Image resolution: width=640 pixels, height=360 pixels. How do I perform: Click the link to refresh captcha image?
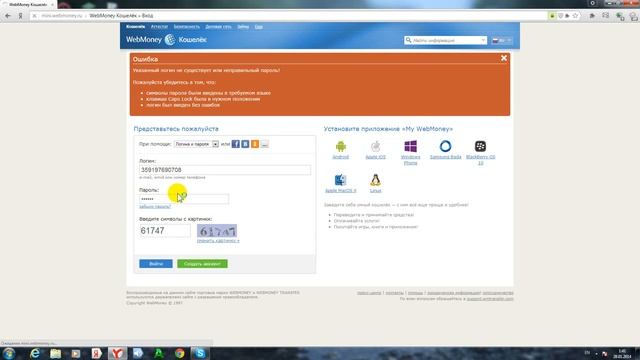[218, 241]
